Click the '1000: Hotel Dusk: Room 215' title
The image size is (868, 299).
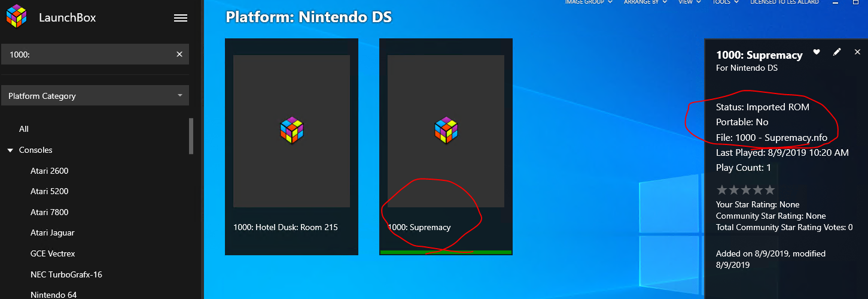(285, 227)
